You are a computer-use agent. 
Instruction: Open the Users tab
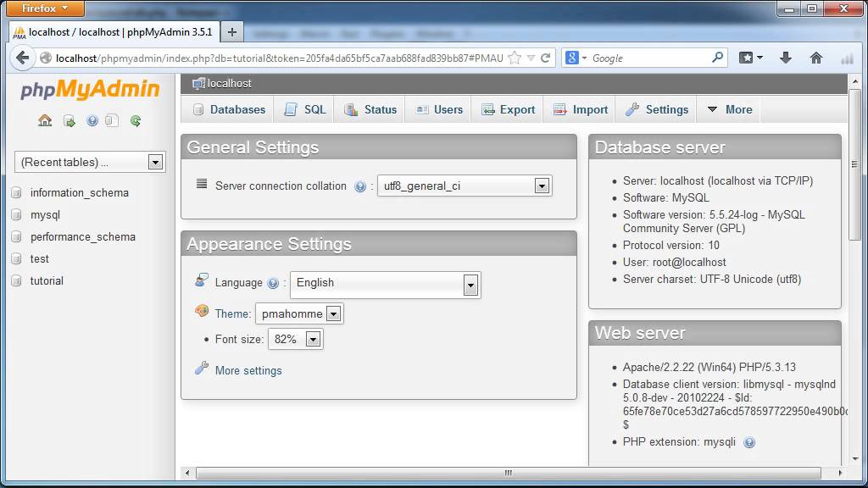coord(440,109)
